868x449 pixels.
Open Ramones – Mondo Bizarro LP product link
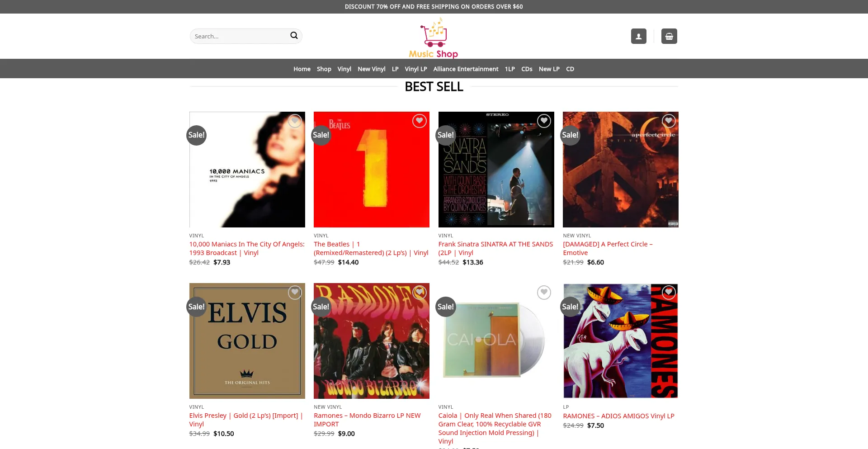tap(367, 420)
